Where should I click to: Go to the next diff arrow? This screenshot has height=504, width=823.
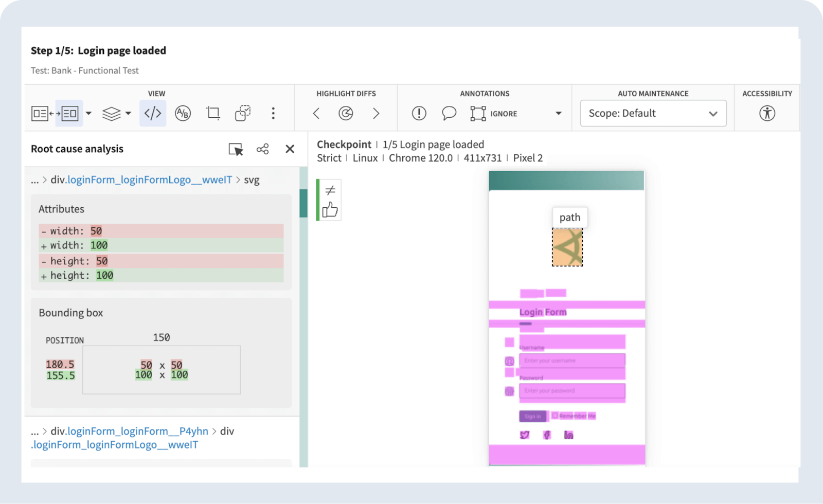376,113
